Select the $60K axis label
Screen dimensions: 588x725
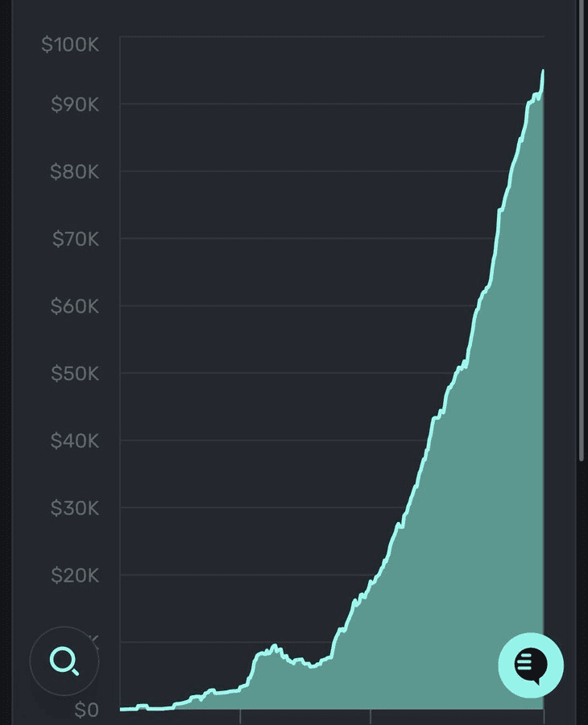(74, 306)
